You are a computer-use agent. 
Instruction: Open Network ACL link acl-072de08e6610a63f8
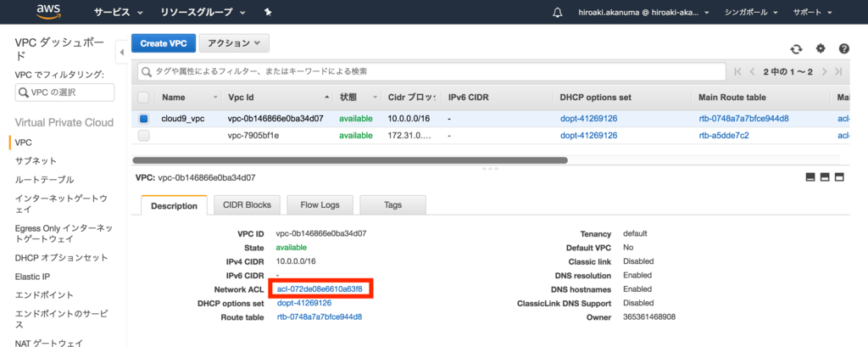pos(320,289)
